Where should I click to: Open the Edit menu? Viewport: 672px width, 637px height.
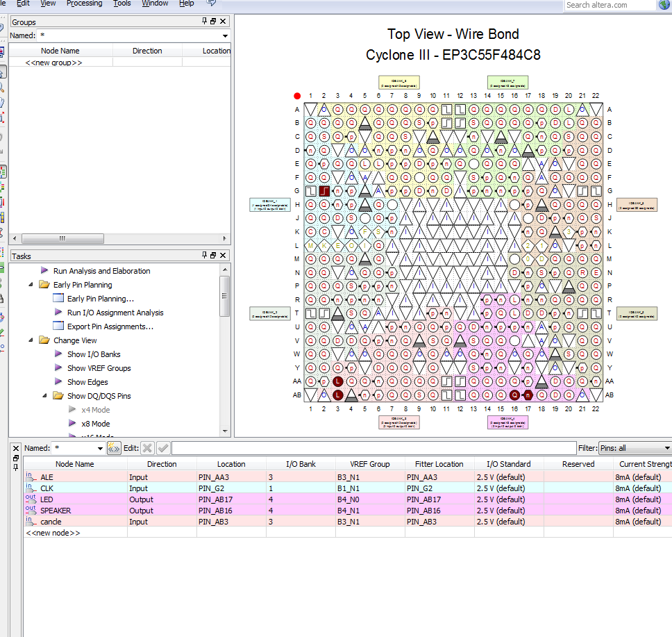coord(23,3)
